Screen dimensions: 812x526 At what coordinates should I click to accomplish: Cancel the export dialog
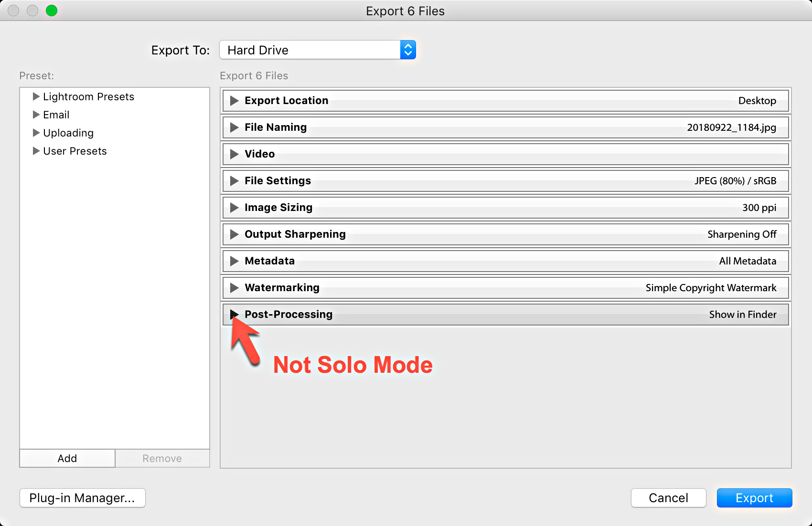[x=668, y=498]
